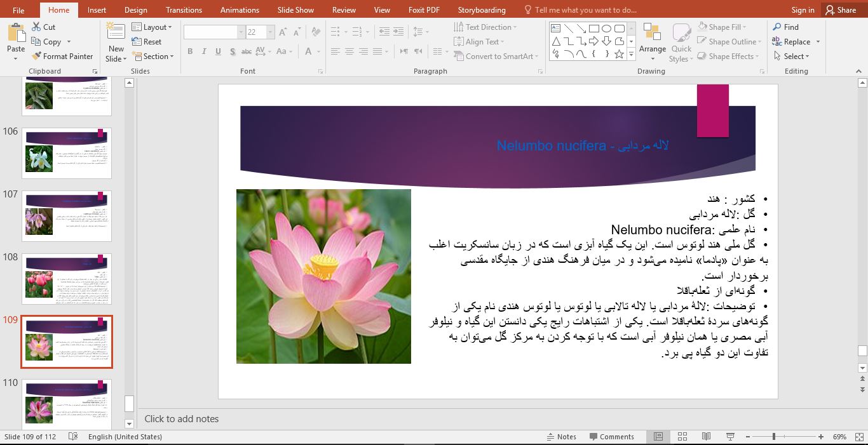
Task: Justify the paragraph text
Action: (377, 51)
